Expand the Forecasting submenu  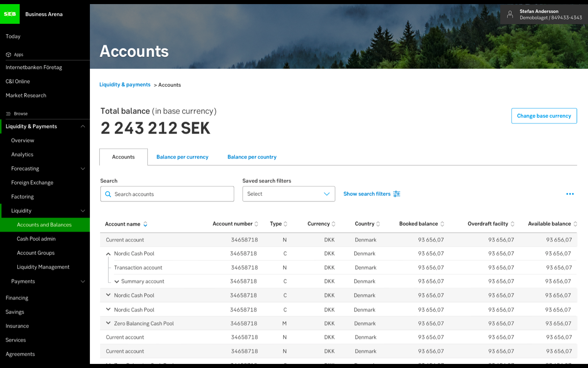[x=83, y=168]
